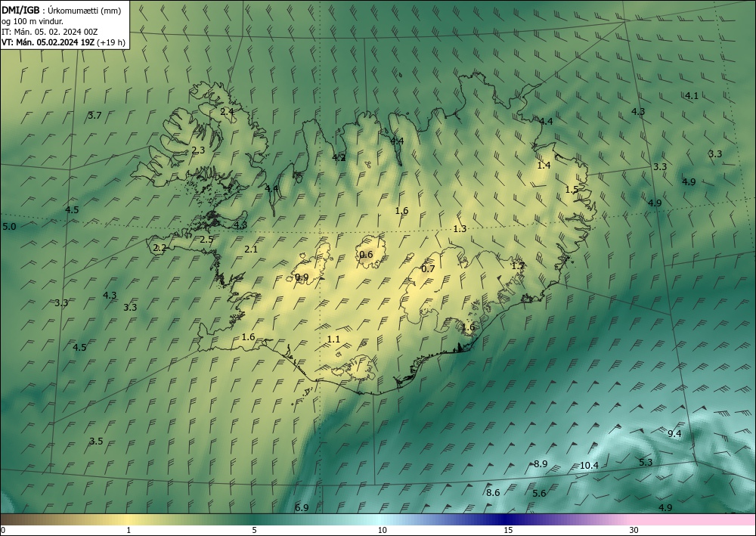
Task: Select the IT initial time line reading 00Z
Action: click(50, 32)
